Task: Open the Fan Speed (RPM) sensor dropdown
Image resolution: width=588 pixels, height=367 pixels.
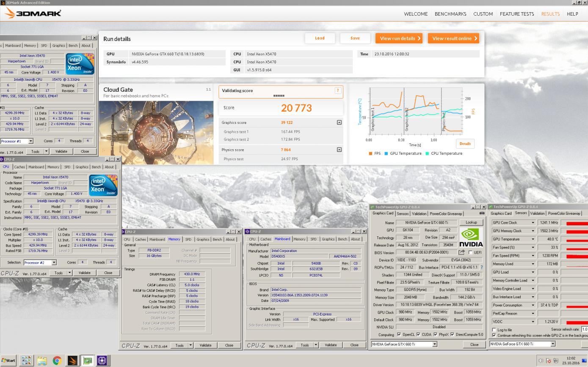Action: 533,255
